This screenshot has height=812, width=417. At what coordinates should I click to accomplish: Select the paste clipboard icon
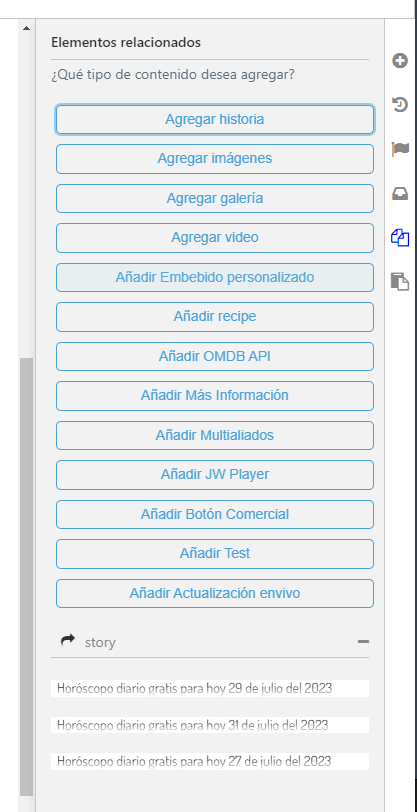pos(400,282)
